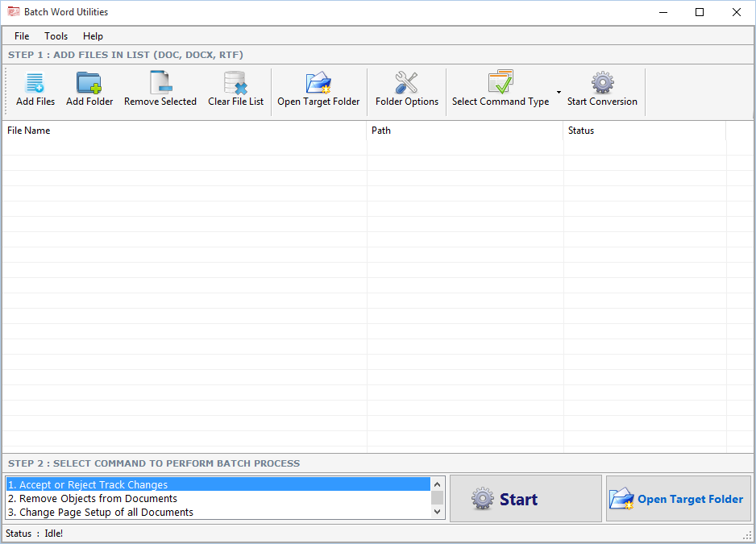Select Change Page Setup of all Documents
756x544 pixels.
tap(218, 512)
